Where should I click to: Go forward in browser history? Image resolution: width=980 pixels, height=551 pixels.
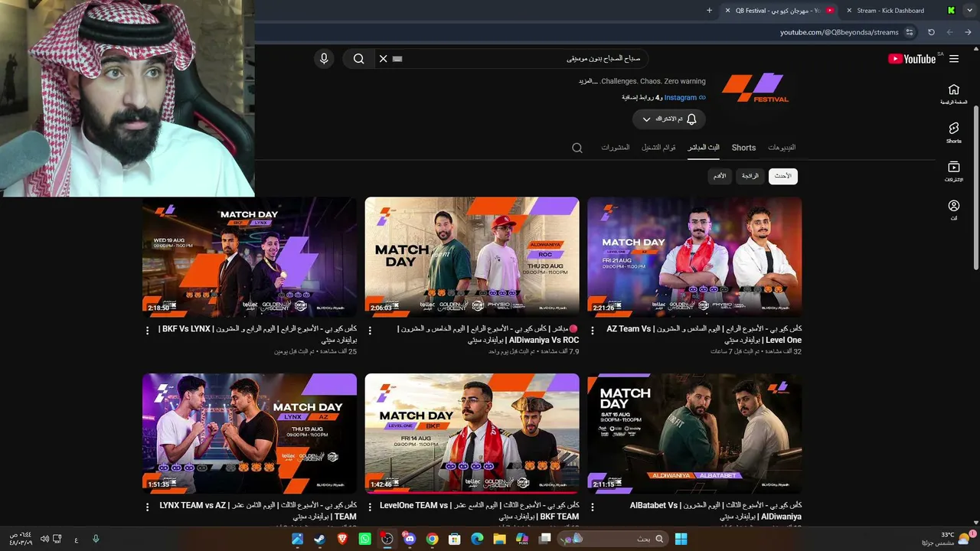click(x=950, y=32)
